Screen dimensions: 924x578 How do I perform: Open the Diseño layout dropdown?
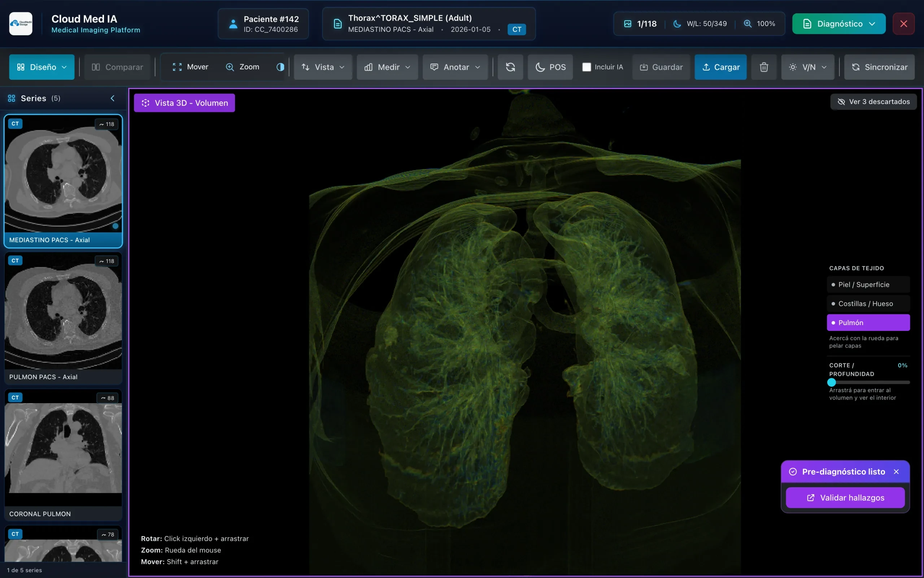42,67
